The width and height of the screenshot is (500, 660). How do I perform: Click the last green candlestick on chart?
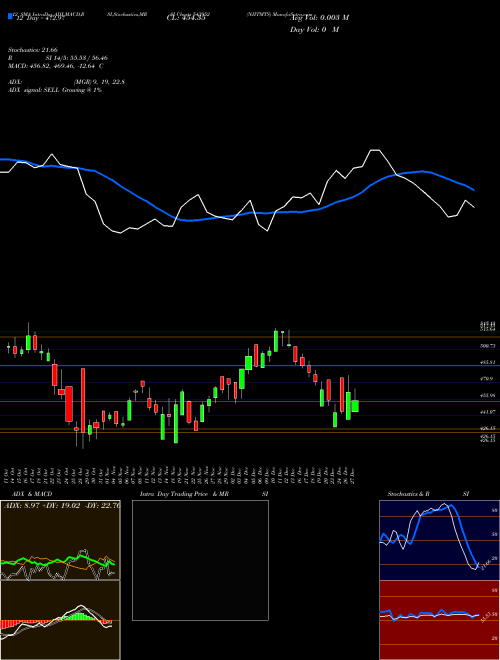point(355,406)
